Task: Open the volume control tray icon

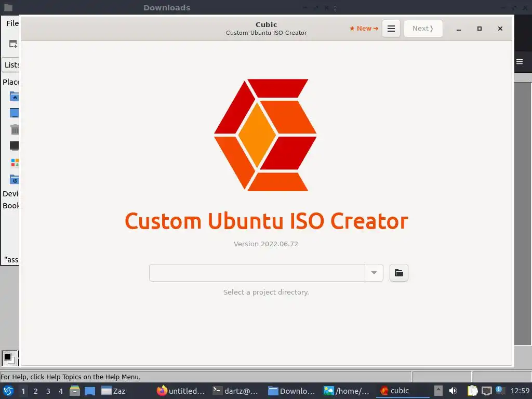Action: tap(453, 391)
